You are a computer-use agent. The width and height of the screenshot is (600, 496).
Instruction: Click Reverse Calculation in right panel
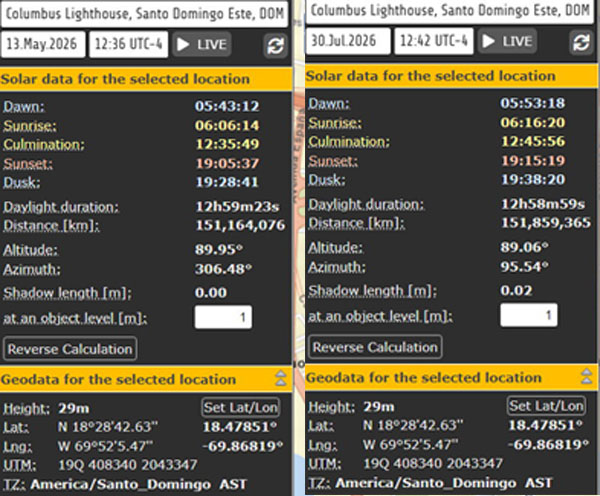[375, 347]
